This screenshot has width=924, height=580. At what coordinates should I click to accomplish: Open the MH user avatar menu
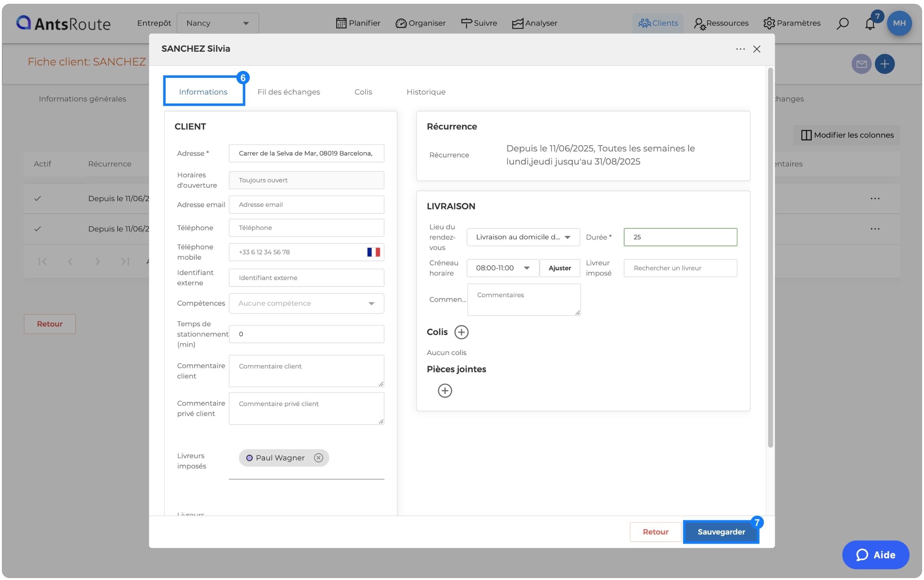(899, 23)
